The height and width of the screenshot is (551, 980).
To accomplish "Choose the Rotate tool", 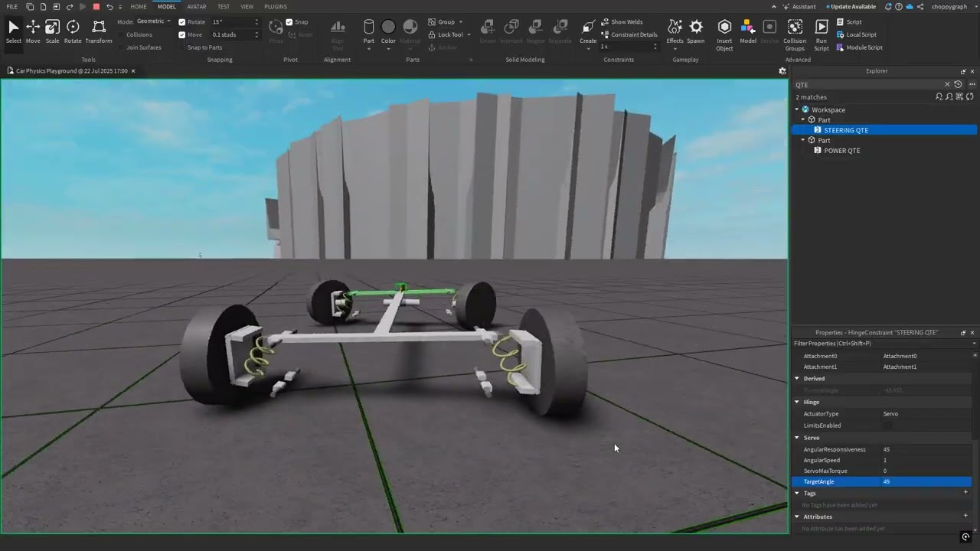I will coord(73,32).
